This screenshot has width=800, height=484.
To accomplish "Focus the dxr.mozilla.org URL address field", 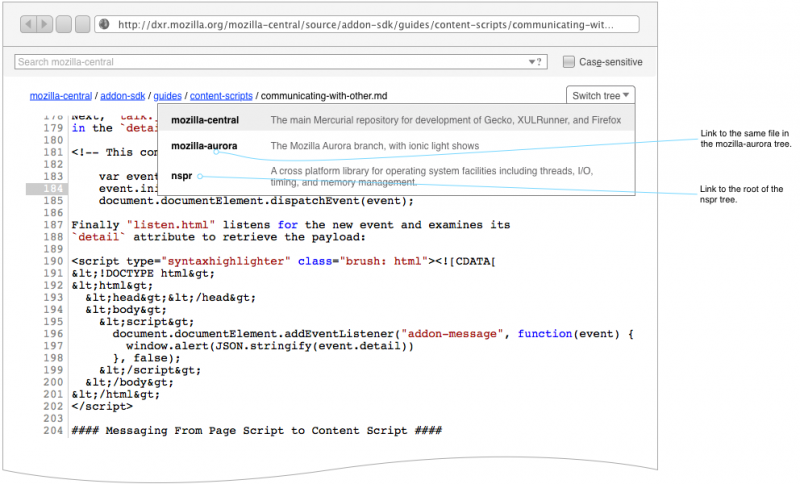I will pyautogui.click(x=366, y=24).
